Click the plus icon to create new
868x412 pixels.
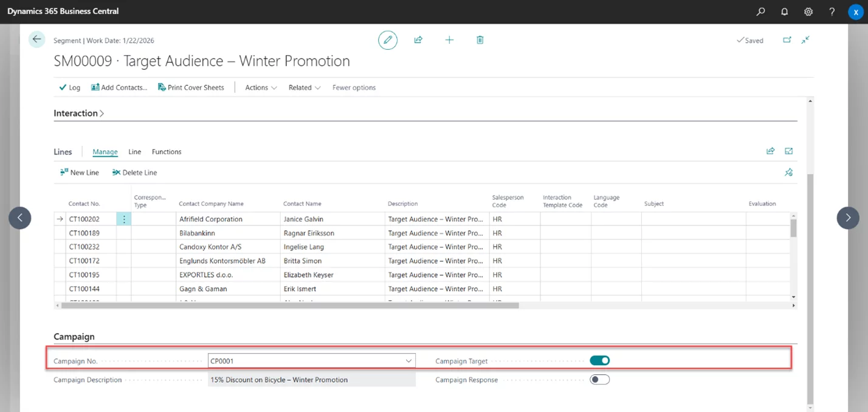(x=449, y=40)
